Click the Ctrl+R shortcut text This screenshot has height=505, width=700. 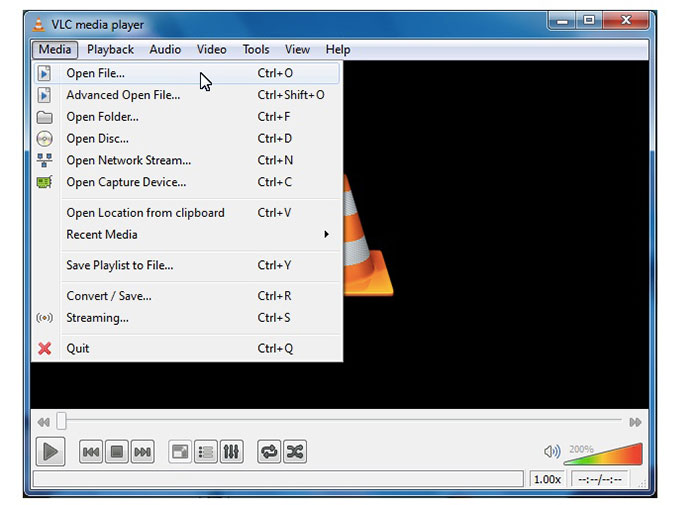(x=274, y=296)
